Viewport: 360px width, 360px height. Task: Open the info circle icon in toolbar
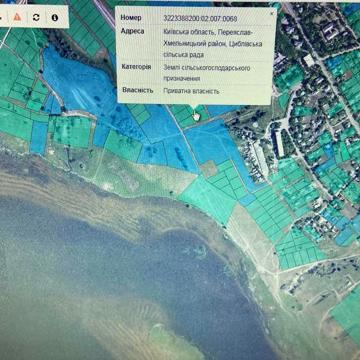click(55, 18)
